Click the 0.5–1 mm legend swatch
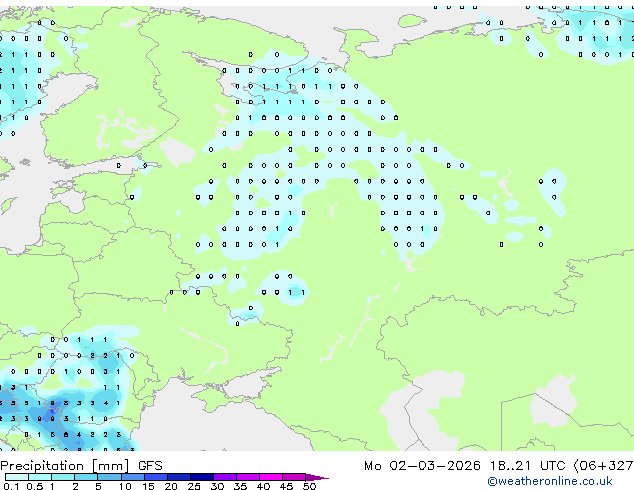Viewport: 634px width, 490px height. coord(40,477)
